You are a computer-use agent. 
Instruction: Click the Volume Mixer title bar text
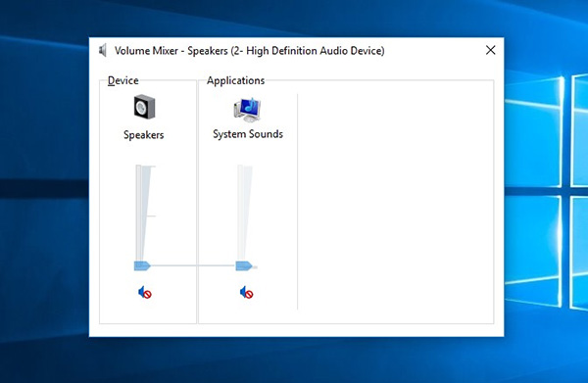(249, 51)
